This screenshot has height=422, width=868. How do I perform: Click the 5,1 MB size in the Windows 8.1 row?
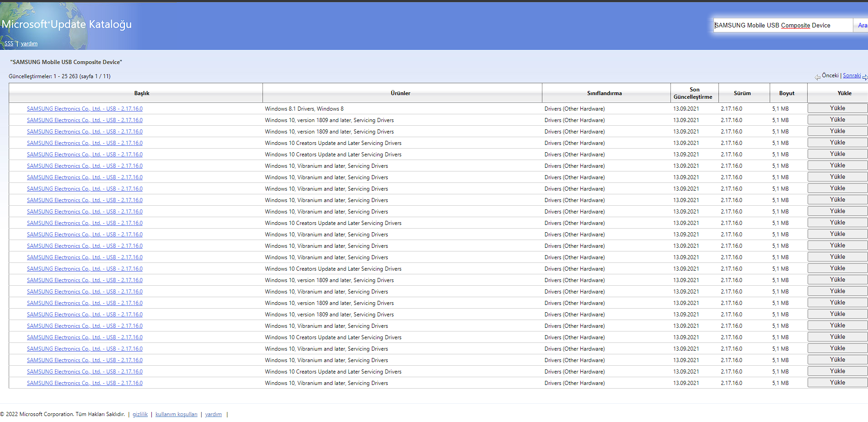tap(780, 109)
